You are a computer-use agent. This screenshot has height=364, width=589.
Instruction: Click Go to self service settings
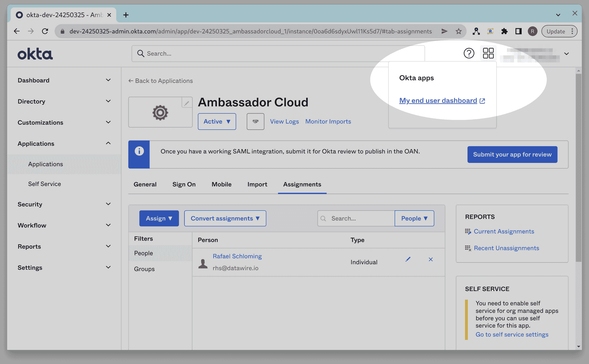click(x=512, y=334)
